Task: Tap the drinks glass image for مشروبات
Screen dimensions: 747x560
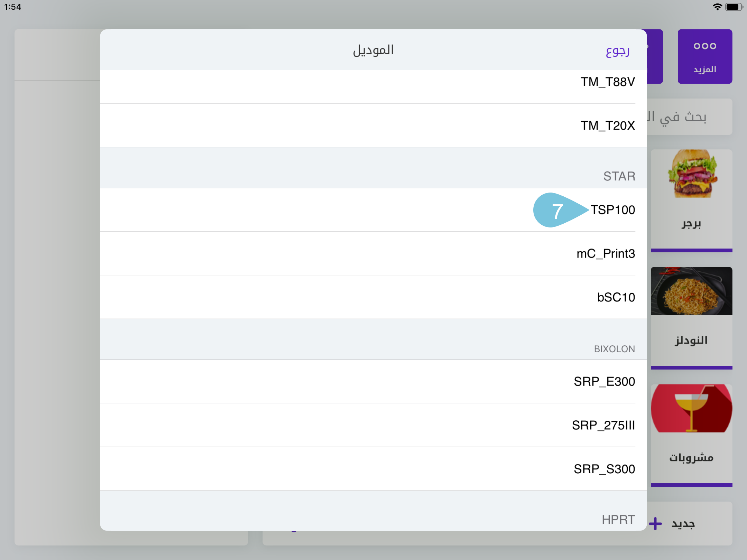Action: (x=691, y=408)
